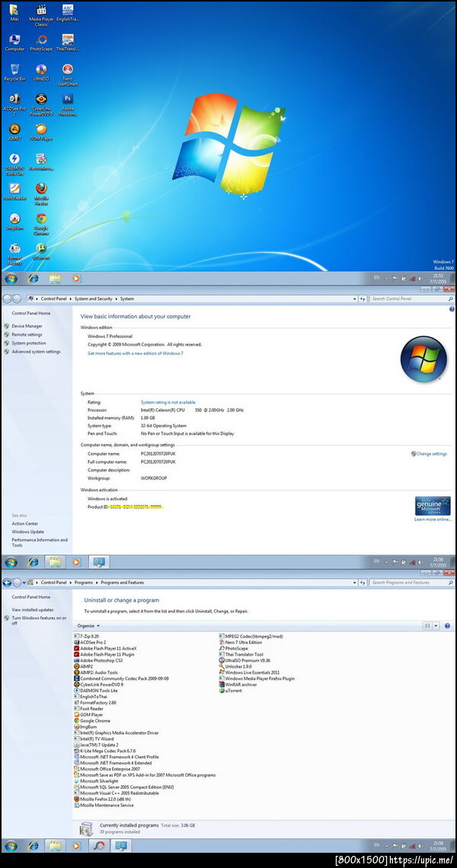Screen dimensions: 457x868
Task: Launch the PhotoScape desktop shortcut
Action: coord(41,43)
